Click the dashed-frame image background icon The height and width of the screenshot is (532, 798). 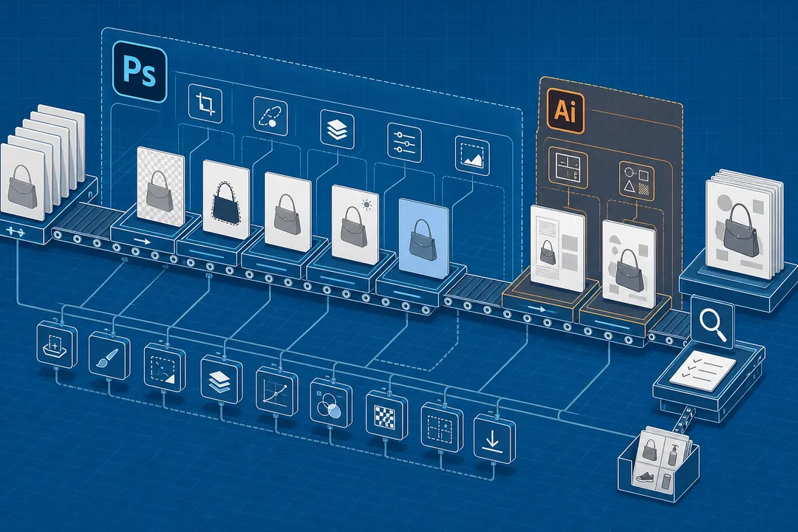pos(471,154)
